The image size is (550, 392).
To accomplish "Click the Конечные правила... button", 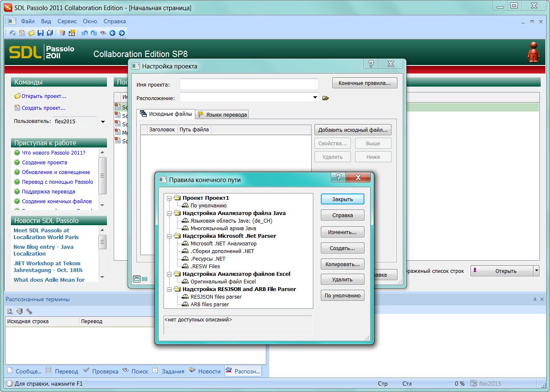I will (x=364, y=83).
